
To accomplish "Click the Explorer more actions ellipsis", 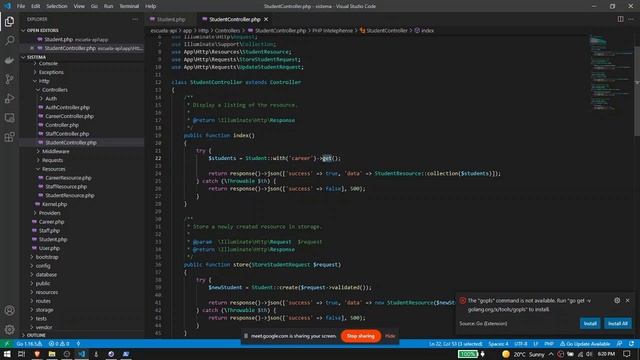I will (x=135, y=19).
